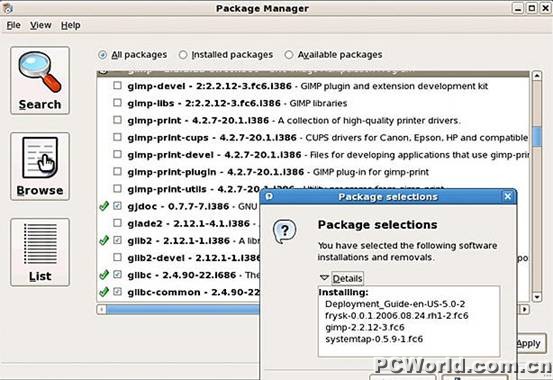Screen dimensions: 553x380
Task: Select Installed packages radio button
Action: [183, 55]
